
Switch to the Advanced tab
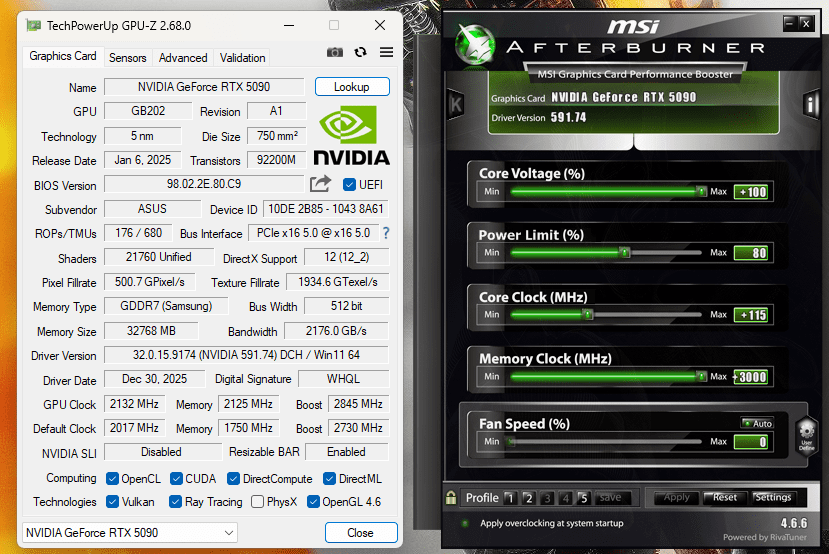pyautogui.click(x=183, y=58)
